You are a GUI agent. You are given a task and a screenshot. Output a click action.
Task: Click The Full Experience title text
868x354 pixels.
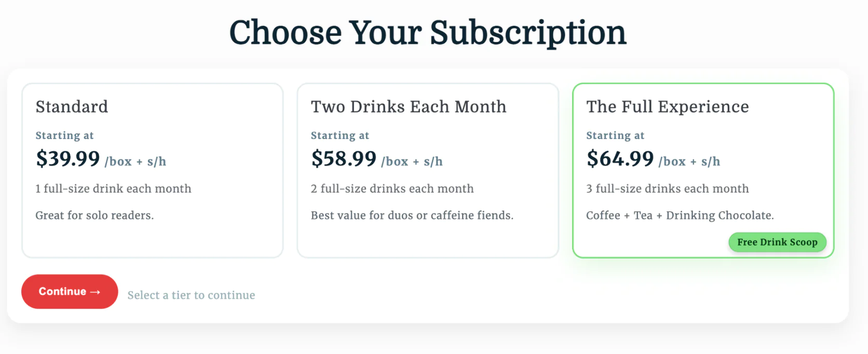click(668, 107)
